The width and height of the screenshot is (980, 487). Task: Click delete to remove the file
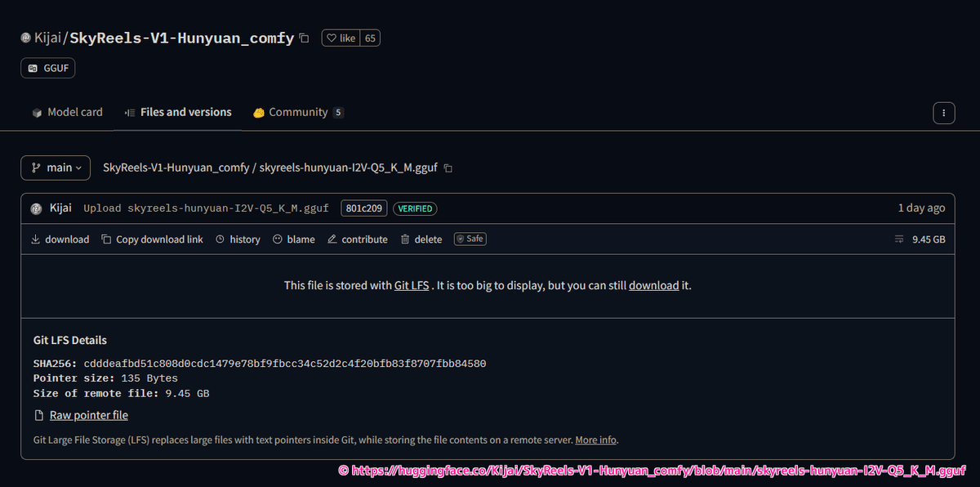(421, 239)
